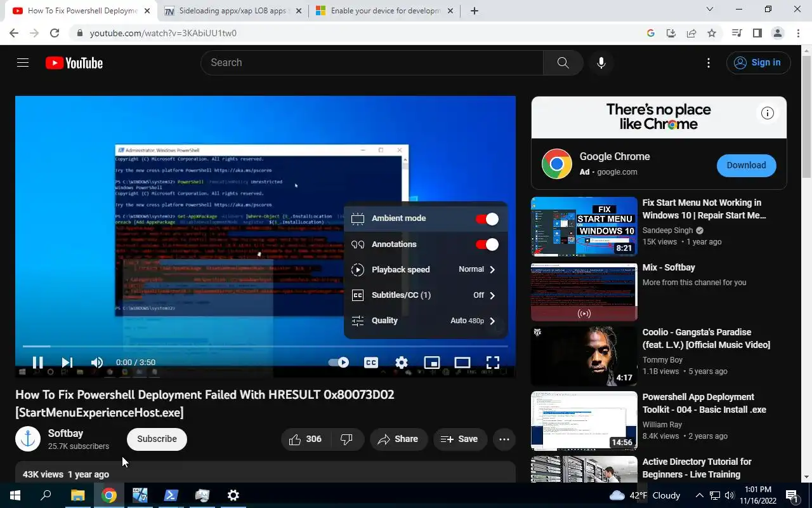This screenshot has width=812, height=508.
Task: Download Google Chrome from the ad
Action: pos(746,165)
